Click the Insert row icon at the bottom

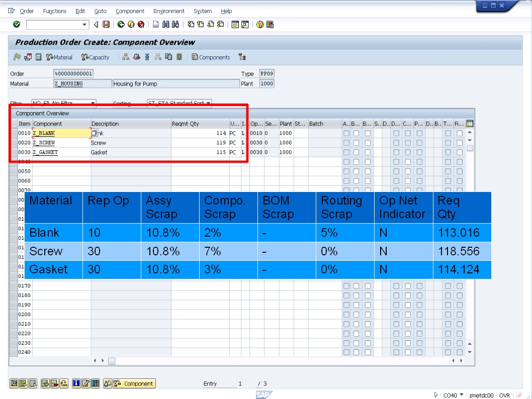(45, 383)
